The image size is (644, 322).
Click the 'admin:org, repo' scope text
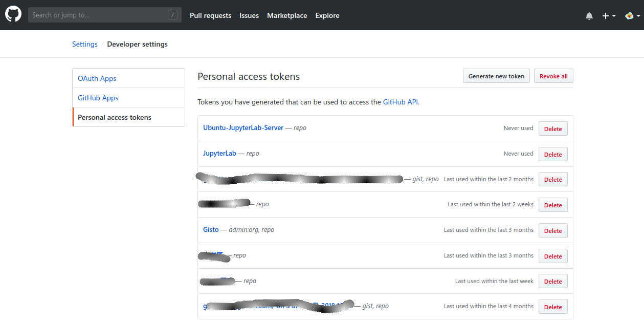pyautogui.click(x=252, y=230)
